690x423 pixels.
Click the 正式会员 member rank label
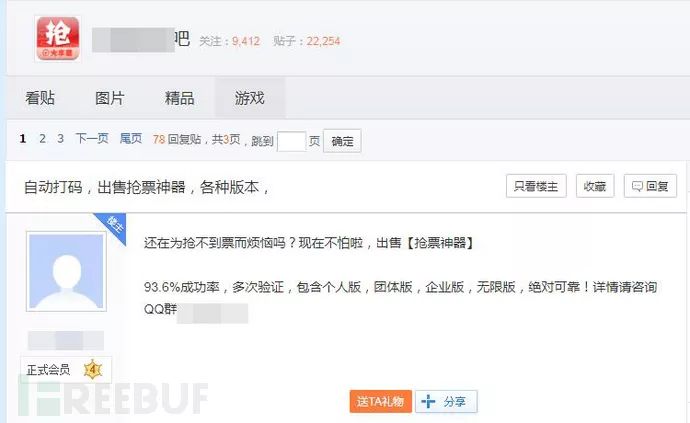tap(48, 370)
